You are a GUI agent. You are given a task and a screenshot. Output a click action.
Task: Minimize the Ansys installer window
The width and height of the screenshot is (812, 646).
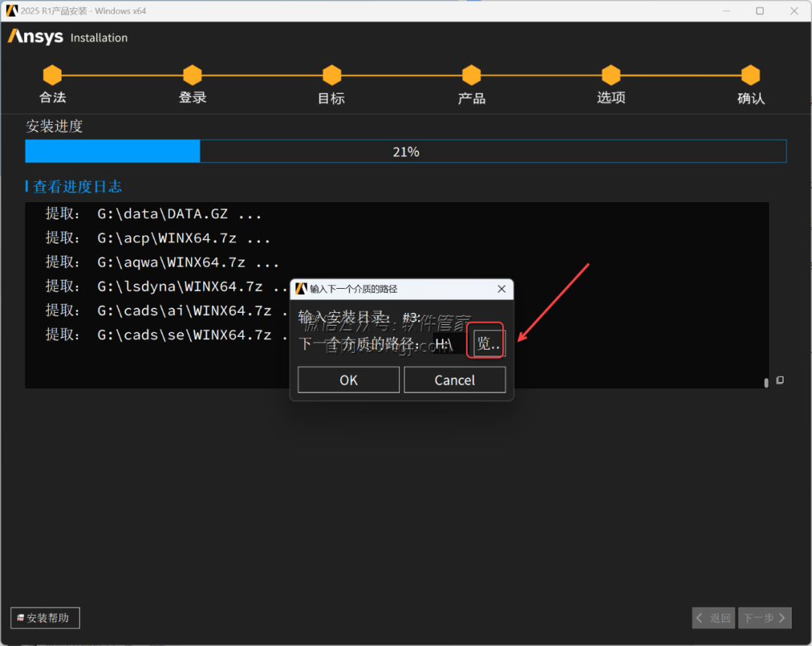[x=726, y=11]
